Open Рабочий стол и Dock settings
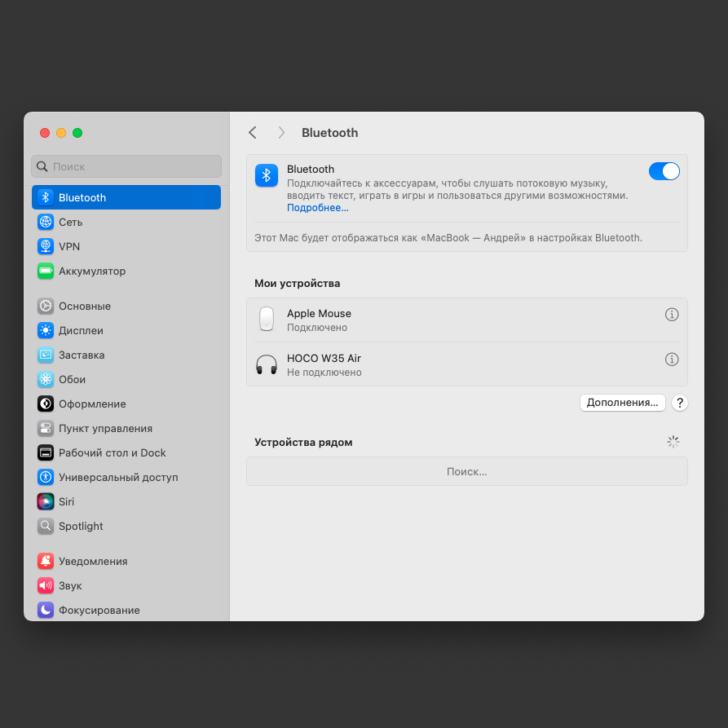 click(x=126, y=452)
